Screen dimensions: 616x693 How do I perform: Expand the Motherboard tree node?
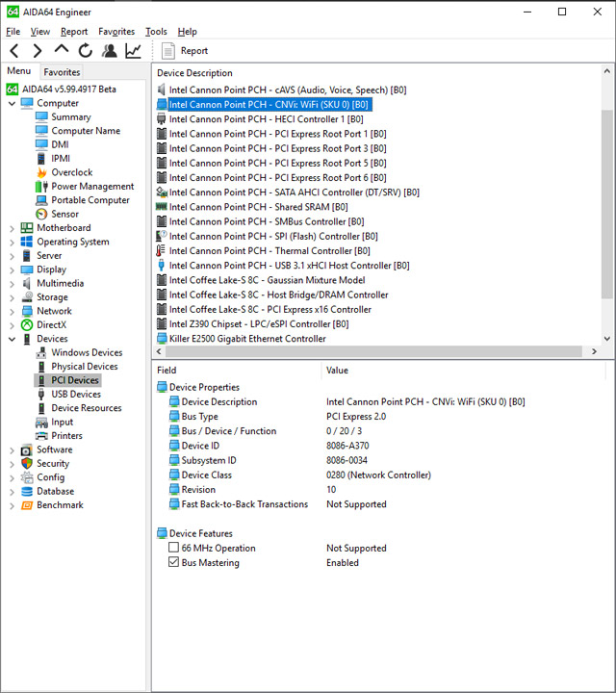pyautogui.click(x=12, y=228)
